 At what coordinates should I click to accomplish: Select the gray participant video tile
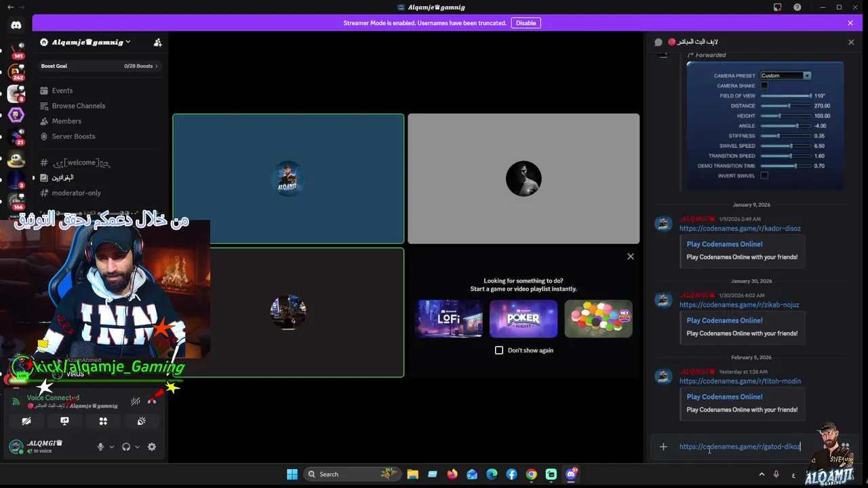524,178
